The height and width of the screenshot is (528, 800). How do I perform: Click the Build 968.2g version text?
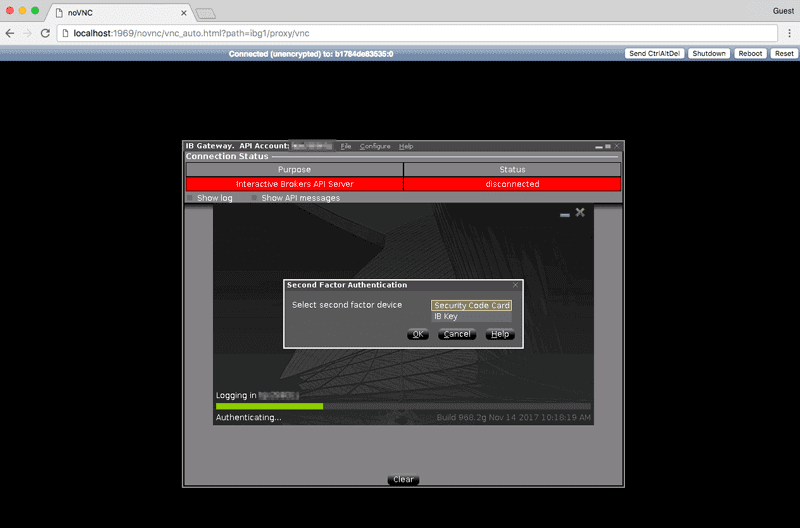pyautogui.click(x=513, y=417)
